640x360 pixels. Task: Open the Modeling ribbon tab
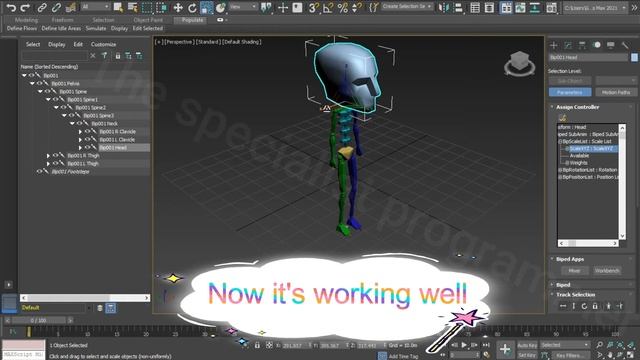point(26,20)
